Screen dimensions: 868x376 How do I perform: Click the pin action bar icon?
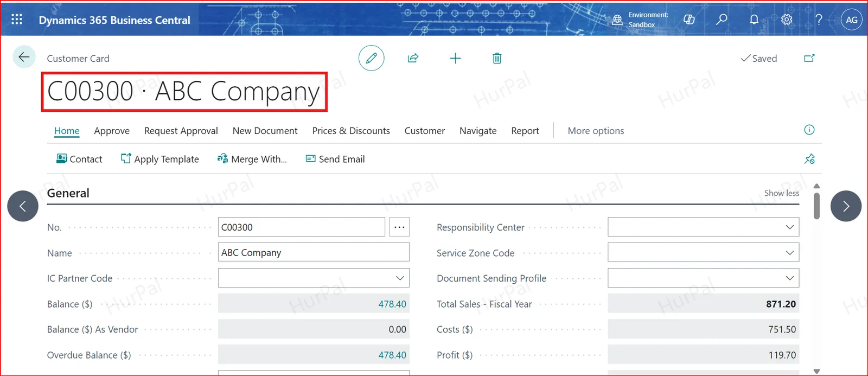[809, 159]
